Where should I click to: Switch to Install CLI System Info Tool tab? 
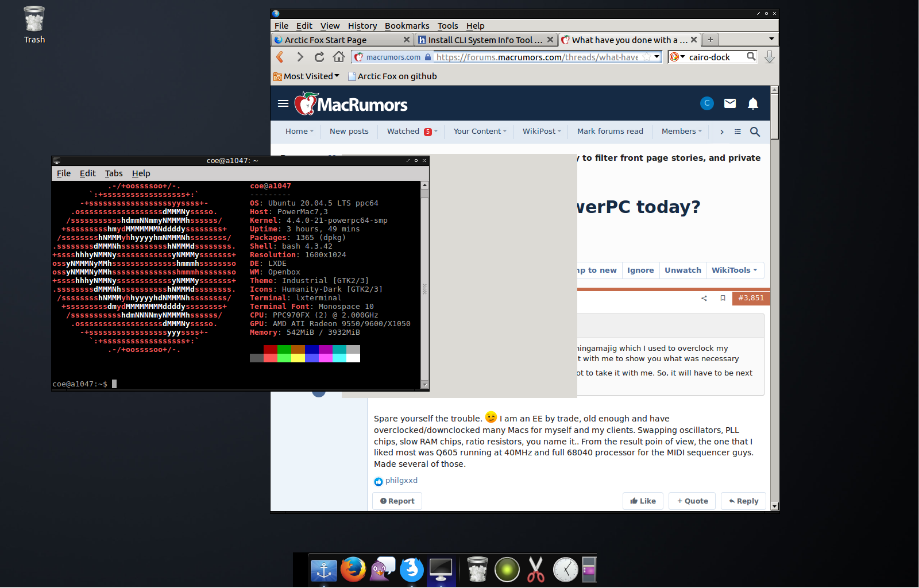[x=485, y=40]
